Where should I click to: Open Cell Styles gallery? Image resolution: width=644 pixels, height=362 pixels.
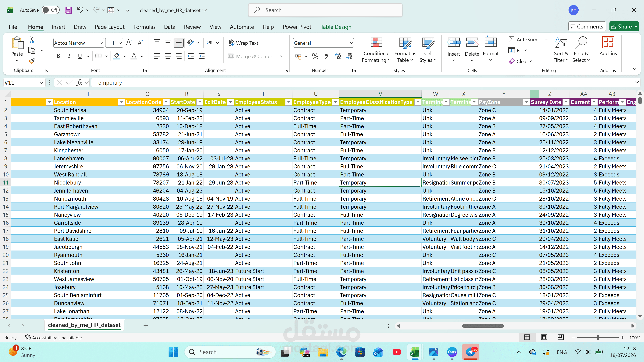pyautogui.click(x=428, y=50)
